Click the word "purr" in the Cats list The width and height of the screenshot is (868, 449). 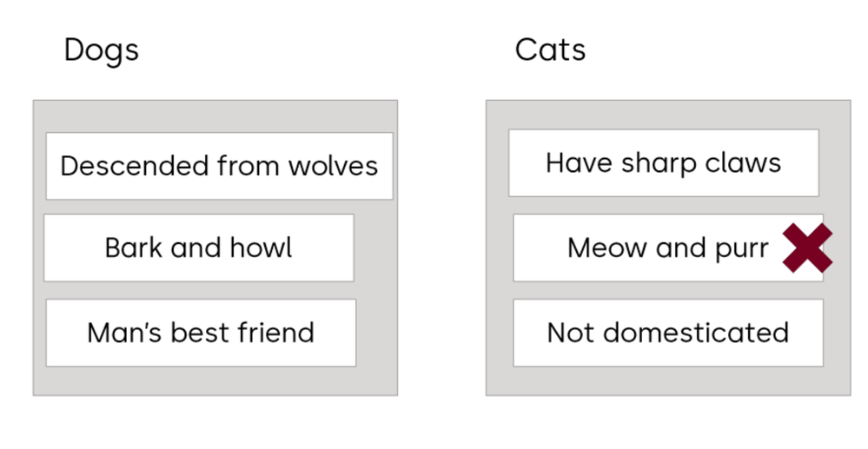tap(742, 249)
